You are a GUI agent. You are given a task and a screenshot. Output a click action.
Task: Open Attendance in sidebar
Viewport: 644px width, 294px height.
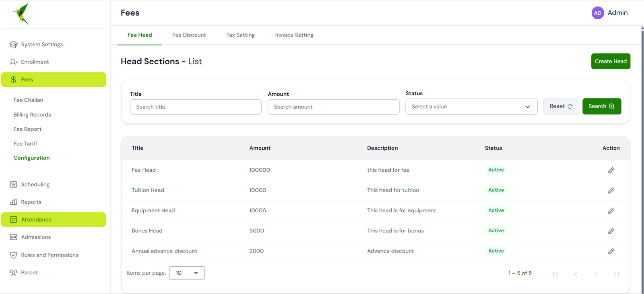54,220
